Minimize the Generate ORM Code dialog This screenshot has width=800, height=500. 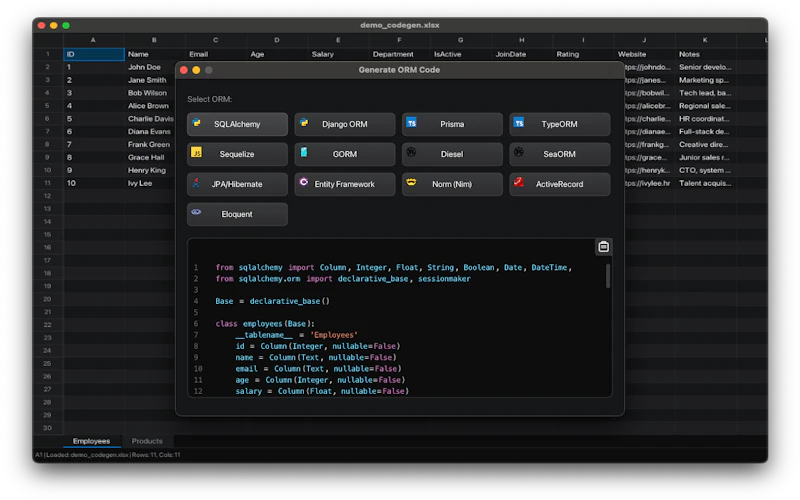coord(196,70)
